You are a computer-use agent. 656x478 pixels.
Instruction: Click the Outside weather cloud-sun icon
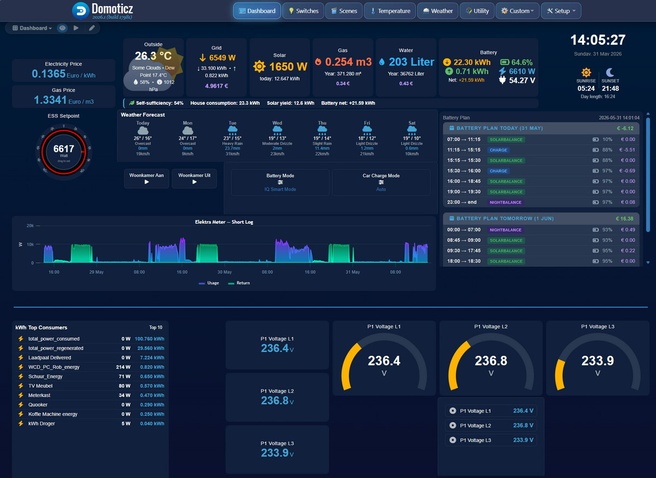click(154, 70)
